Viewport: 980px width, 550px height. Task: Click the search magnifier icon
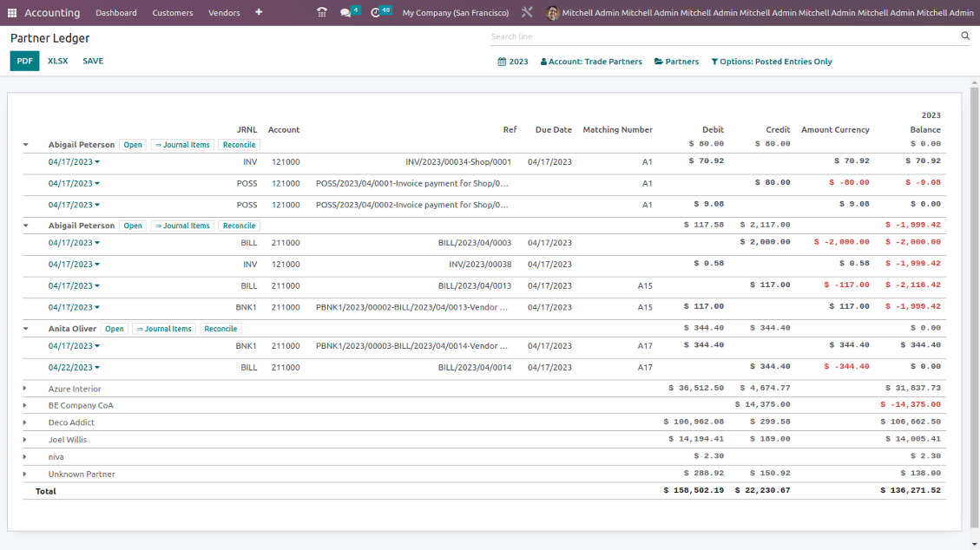(x=965, y=36)
